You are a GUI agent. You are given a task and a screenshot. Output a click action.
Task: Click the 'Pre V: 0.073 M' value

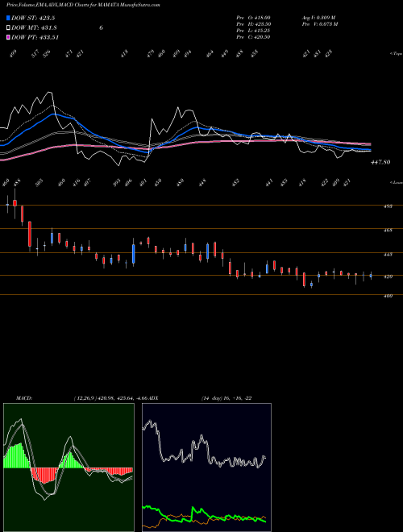[320, 24]
